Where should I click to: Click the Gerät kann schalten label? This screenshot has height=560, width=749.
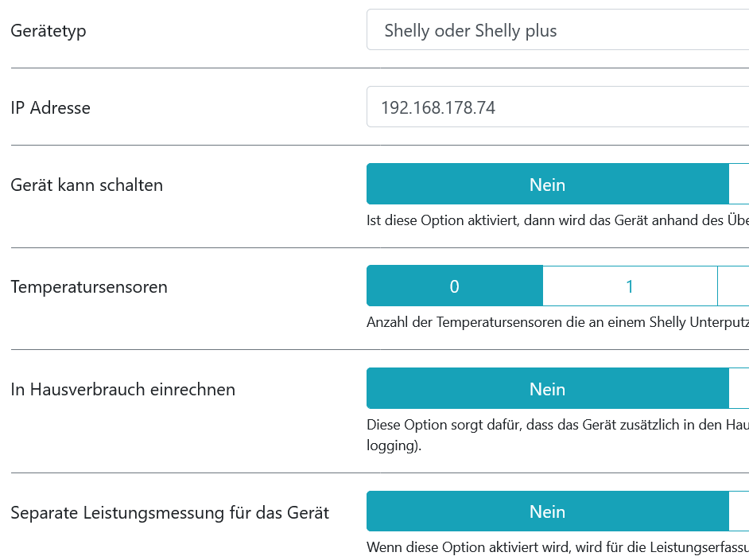click(x=87, y=185)
